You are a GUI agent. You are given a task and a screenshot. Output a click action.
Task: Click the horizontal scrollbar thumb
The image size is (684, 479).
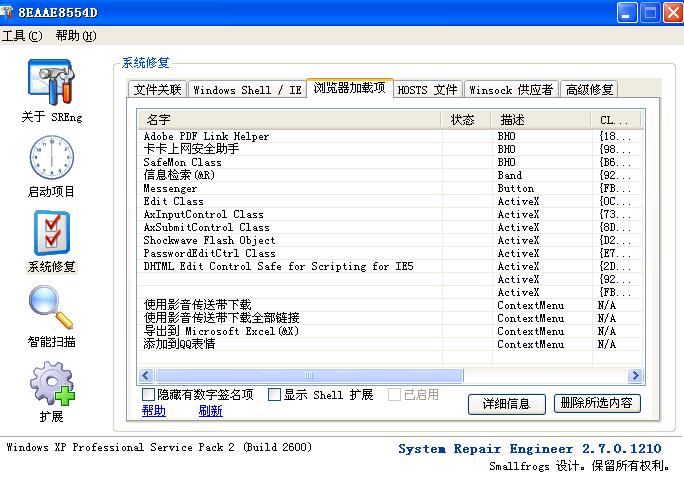pos(309,375)
